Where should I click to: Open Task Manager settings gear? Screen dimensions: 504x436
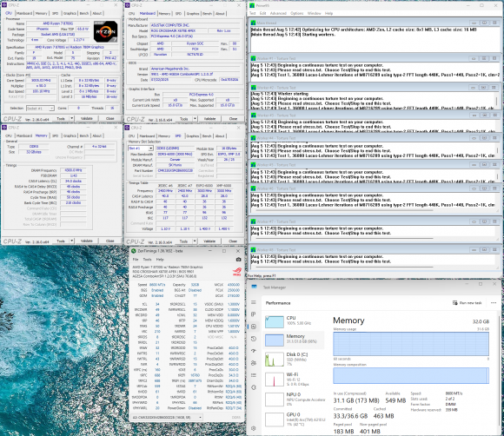click(x=253, y=428)
